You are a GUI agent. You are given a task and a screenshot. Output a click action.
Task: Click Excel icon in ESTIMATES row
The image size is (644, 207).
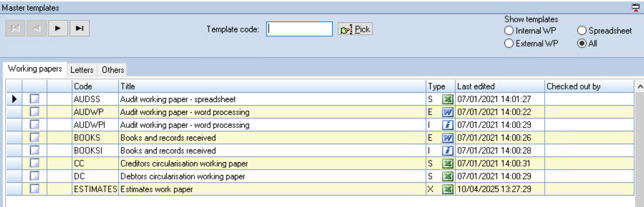click(x=447, y=189)
